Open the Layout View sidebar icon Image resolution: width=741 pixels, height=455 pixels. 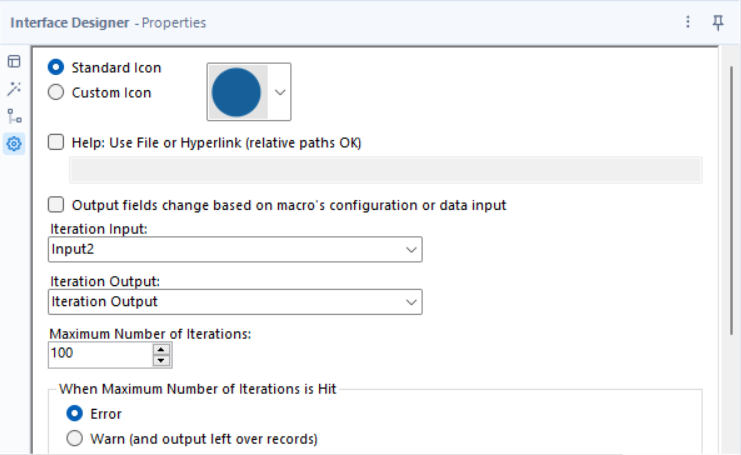point(14,62)
